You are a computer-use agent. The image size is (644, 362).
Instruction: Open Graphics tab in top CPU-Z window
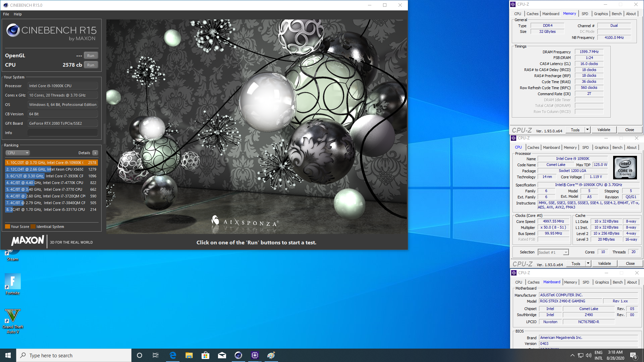(x=601, y=14)
